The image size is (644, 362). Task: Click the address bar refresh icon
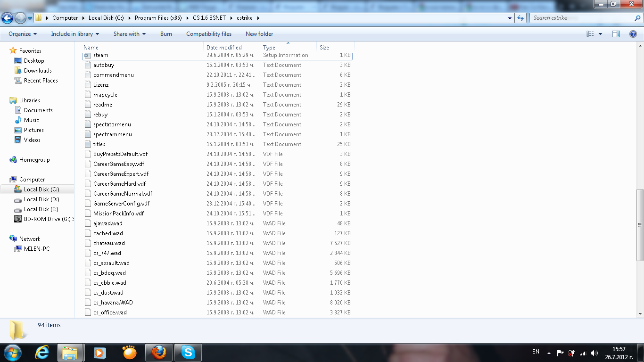520,18
